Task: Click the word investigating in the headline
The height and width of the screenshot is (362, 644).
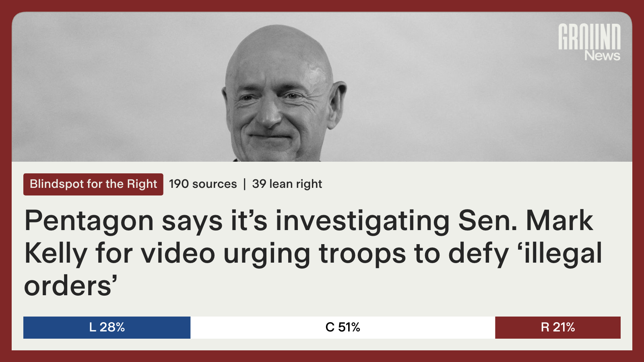Action: click(x=362, y=221)
